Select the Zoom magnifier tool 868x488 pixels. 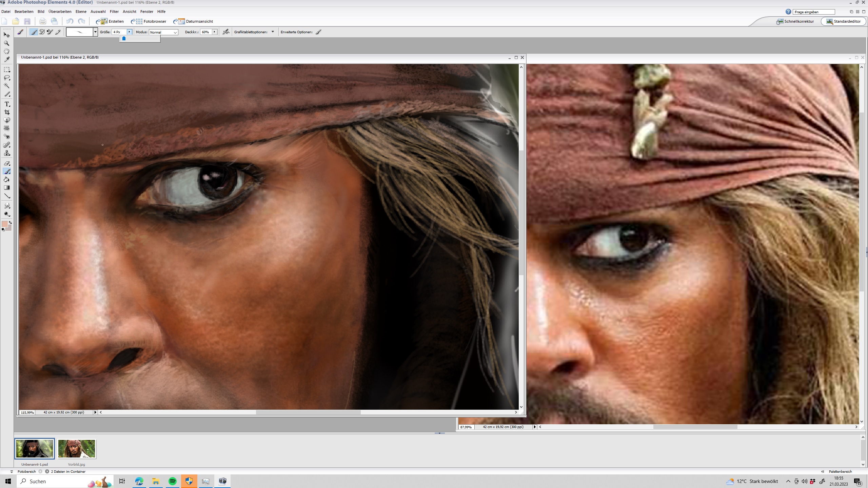[x=6, y=43]
